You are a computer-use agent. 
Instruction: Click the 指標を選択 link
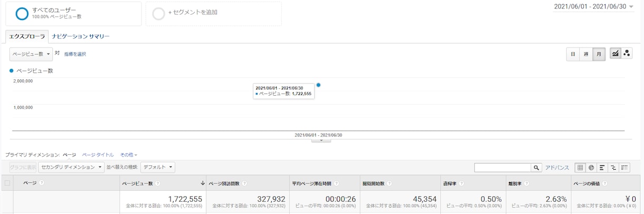[x=75, y=54]
